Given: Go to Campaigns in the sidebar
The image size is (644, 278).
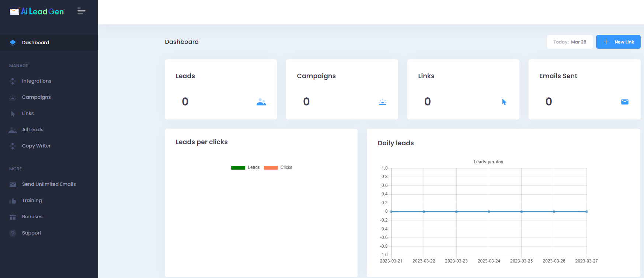Looking at the screenshot, I should [x=49, y=97].
